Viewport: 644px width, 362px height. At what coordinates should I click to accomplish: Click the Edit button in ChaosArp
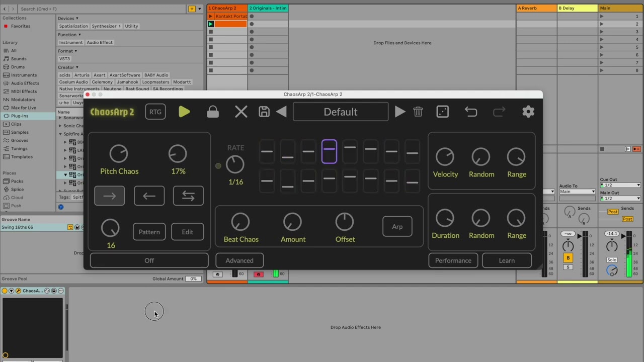click(188, 232)
